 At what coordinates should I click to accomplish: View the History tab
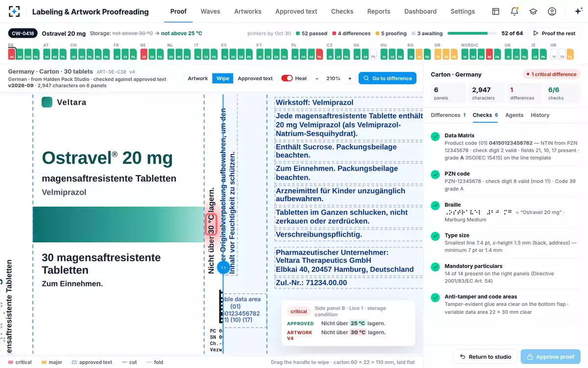click(540, 115)
